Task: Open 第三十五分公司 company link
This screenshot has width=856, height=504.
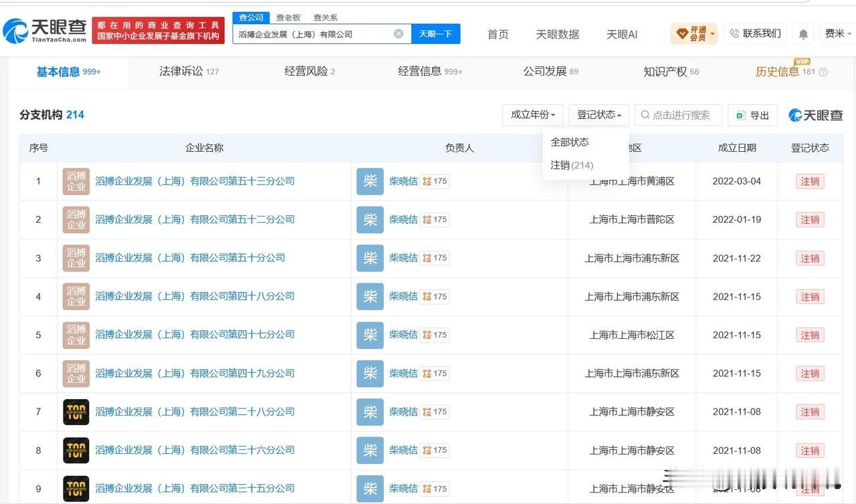Action: click(x=195, y=489)
